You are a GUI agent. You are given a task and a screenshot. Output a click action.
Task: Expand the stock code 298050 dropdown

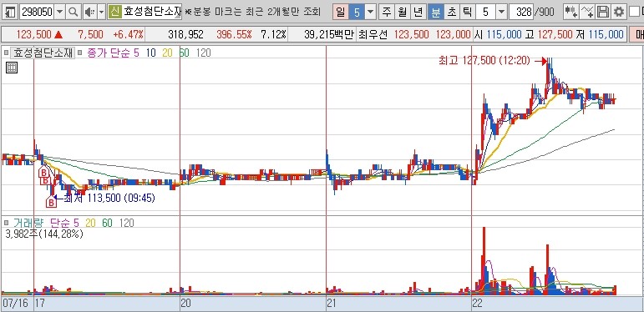(x=60, y=13)
